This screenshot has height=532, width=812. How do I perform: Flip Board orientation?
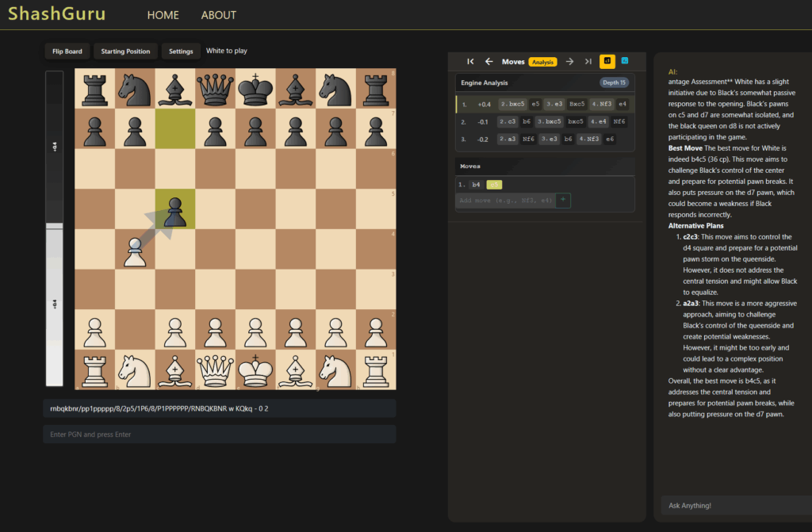(x=67, y=52)
